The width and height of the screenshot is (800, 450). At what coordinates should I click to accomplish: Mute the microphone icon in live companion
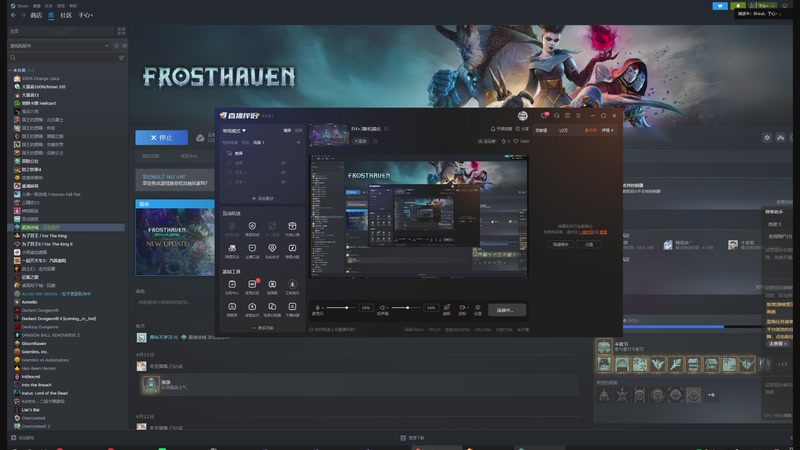coord(318,308)
